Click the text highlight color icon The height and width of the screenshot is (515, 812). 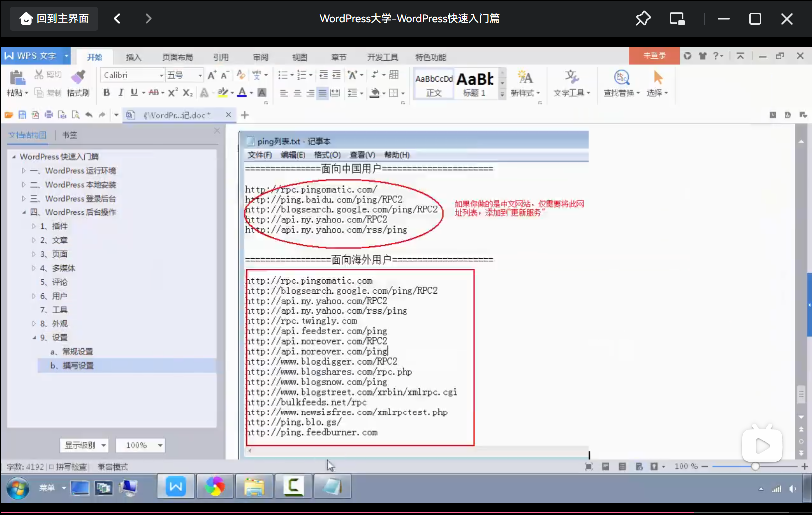[223, 92]
